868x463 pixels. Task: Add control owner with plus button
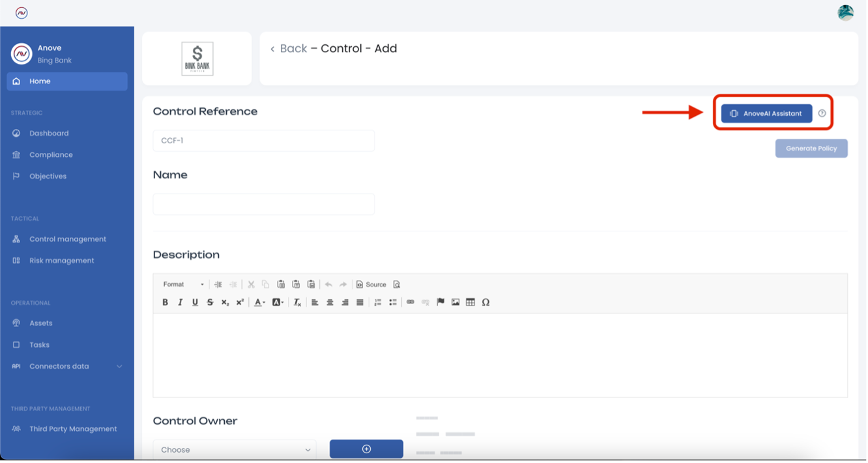[x=366, y=449]
